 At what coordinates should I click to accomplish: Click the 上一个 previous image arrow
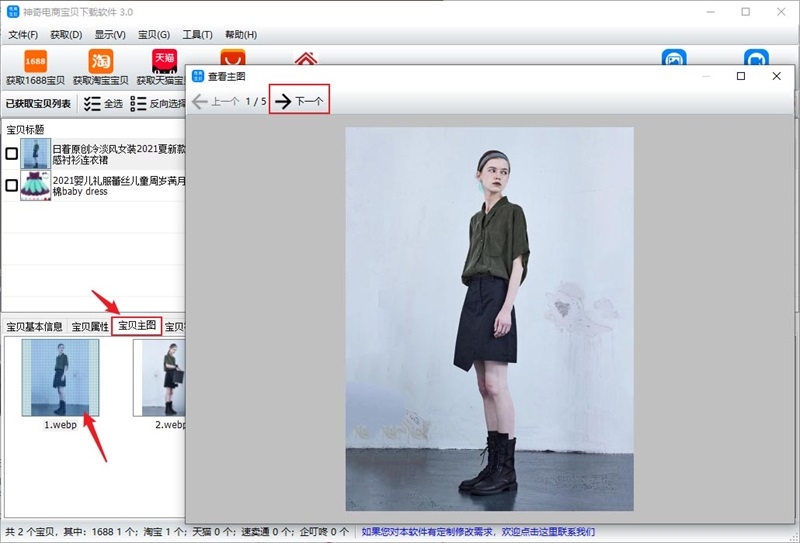point(200,101)
